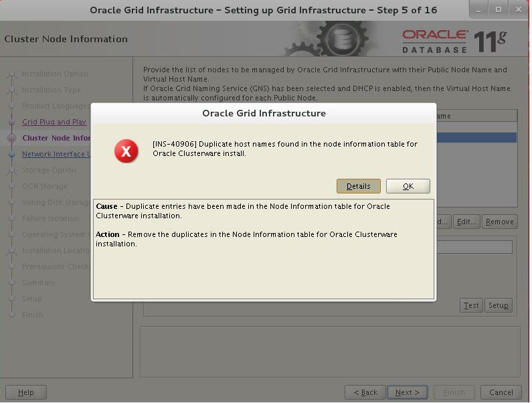This screenshot has width=532, height=403.
Task: Click the Failure Isolation step
Action: point(51,219)
